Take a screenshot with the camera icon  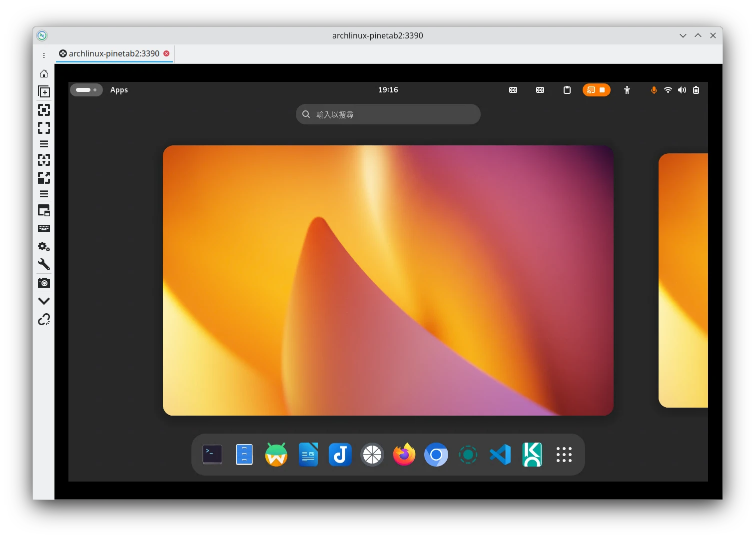pyautogui.click(x=44, y=283)
